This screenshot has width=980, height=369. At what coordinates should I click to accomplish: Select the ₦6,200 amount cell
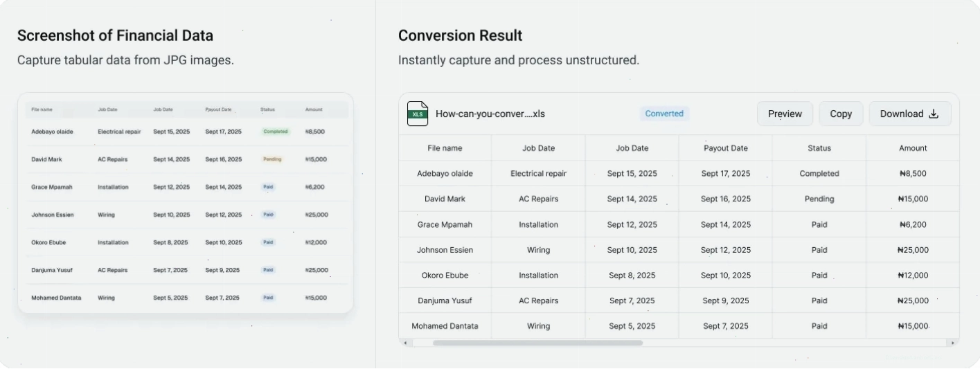click(913, 224)
